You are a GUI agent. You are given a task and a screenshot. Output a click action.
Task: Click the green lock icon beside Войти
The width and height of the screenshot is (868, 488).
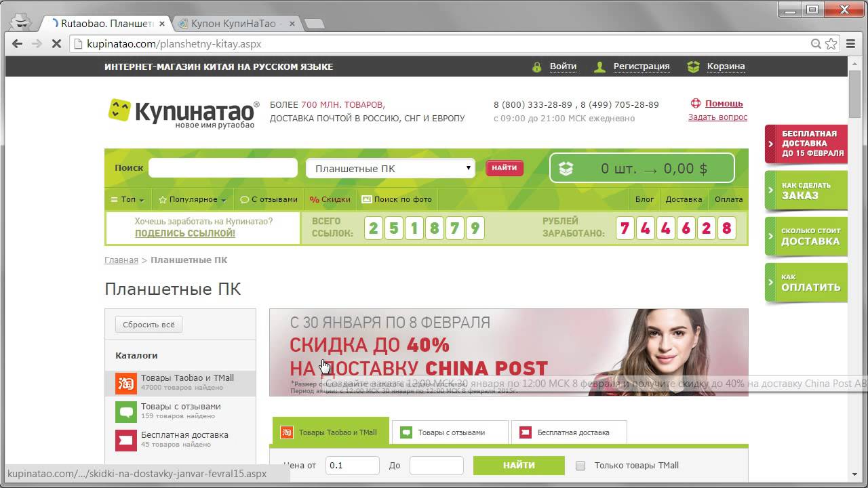pos(537,67)
